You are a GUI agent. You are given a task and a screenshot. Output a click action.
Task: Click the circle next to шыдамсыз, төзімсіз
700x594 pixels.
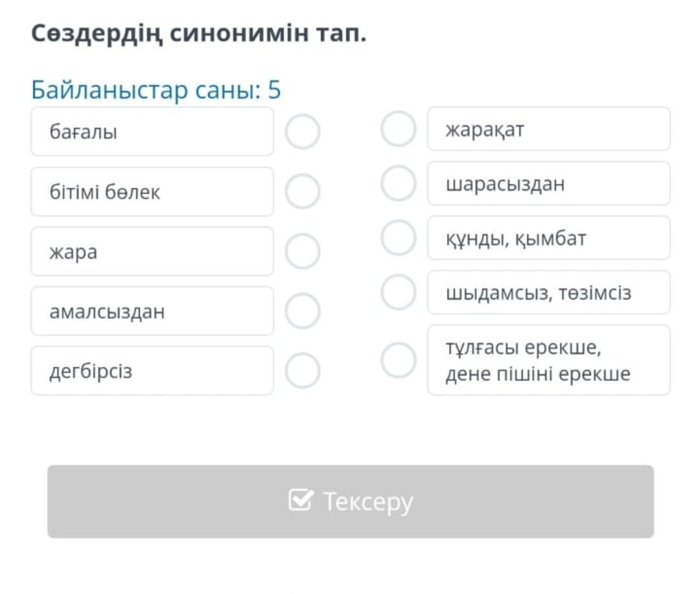coord(398,292)
